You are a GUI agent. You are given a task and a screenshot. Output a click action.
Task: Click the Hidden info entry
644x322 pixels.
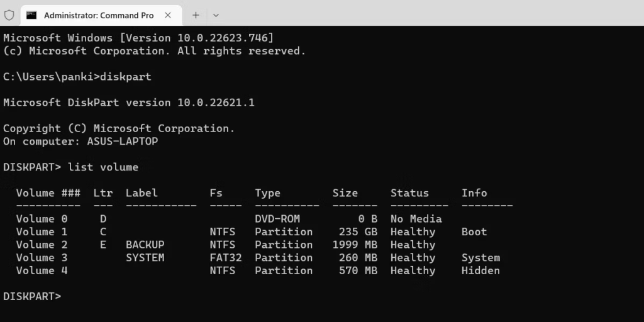tap(480, 271)
